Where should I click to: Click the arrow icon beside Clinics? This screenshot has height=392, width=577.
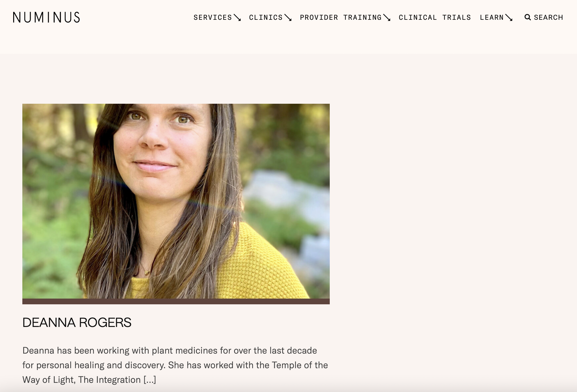coord(288,18)
